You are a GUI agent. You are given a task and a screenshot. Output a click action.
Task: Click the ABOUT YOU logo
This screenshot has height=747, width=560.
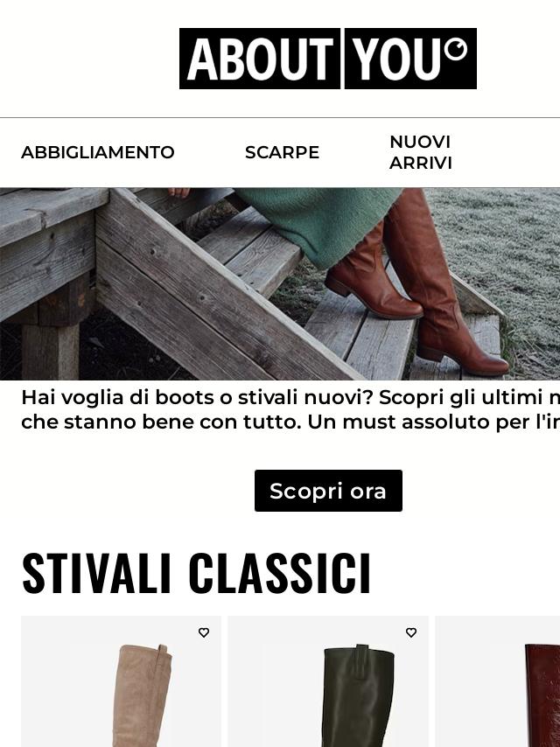(x=328, y=59)
